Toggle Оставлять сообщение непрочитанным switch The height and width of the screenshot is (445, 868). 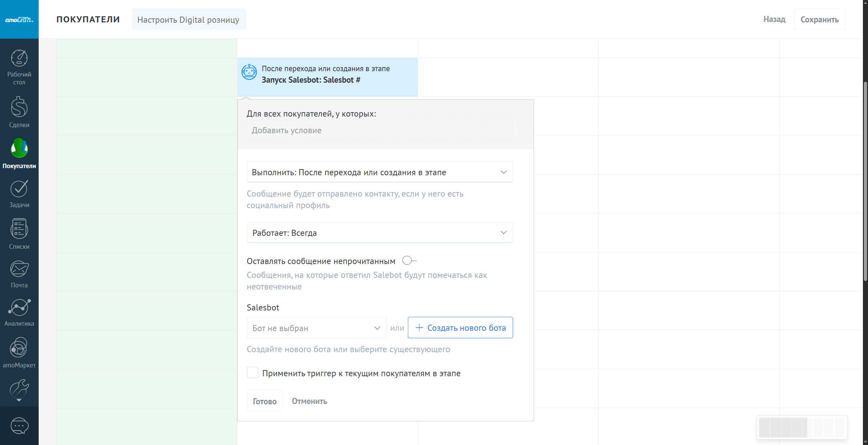tap(409, 261)
